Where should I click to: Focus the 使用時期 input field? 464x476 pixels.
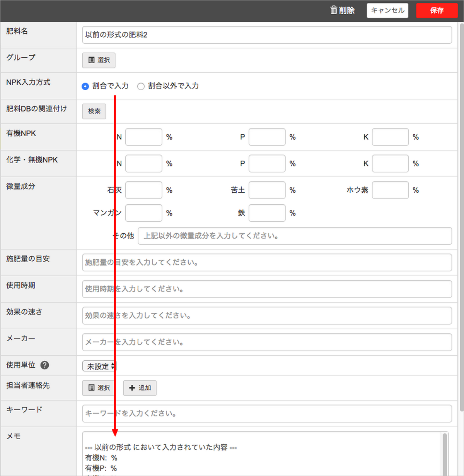click(267, 289)
